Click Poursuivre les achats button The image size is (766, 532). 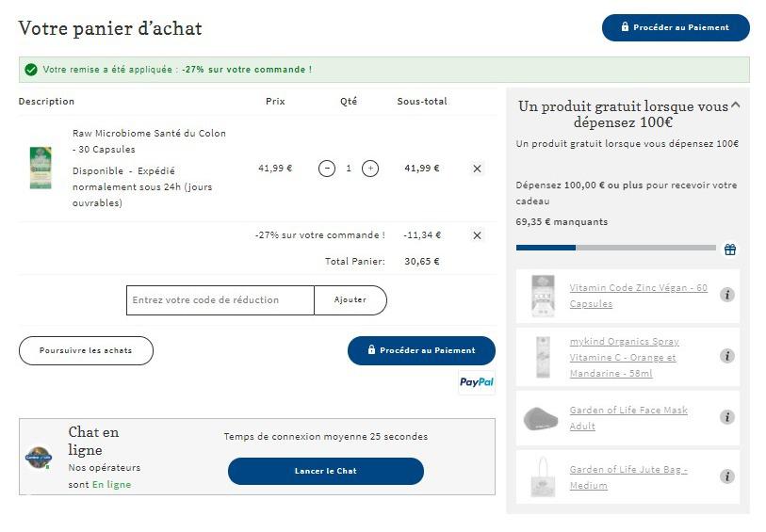(x=86, y=350)
